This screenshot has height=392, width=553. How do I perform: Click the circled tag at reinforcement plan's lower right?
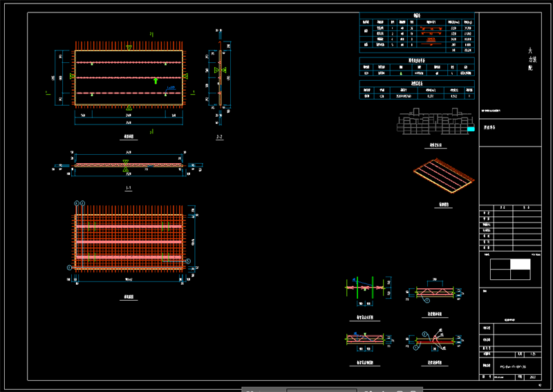click(x=188, y=261)
